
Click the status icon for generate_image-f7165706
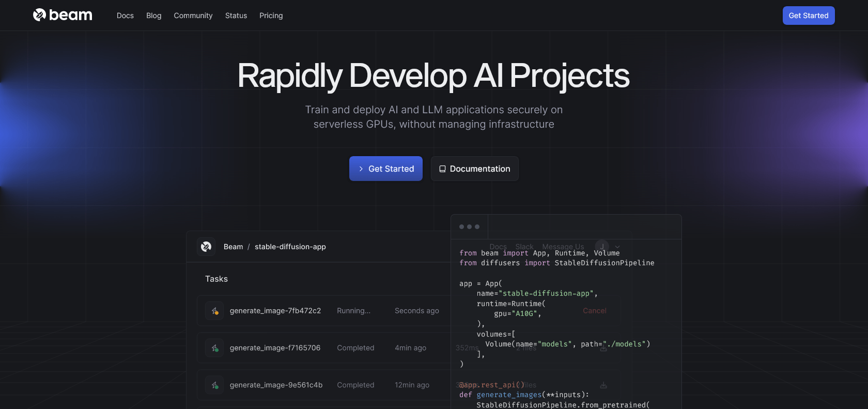coord(214,348)
